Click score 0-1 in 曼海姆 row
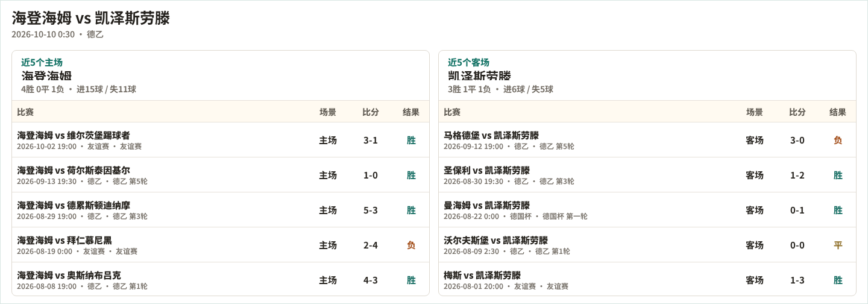 coord(797,210)
